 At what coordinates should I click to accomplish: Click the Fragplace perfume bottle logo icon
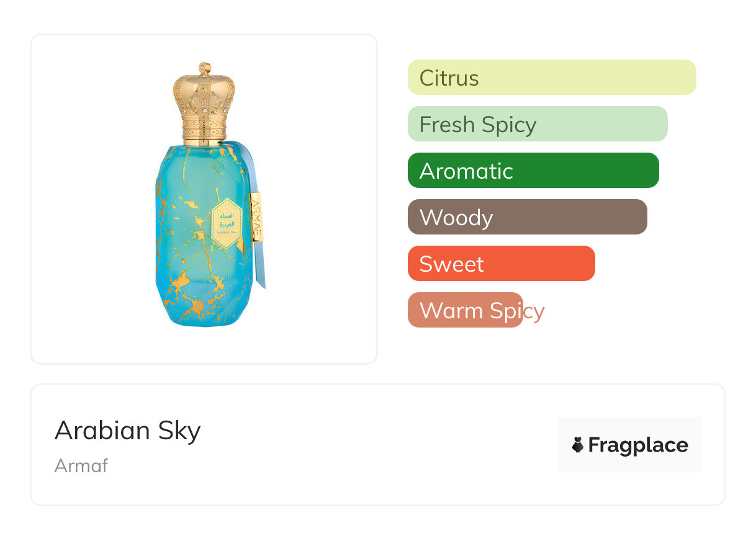coord(578,445)
